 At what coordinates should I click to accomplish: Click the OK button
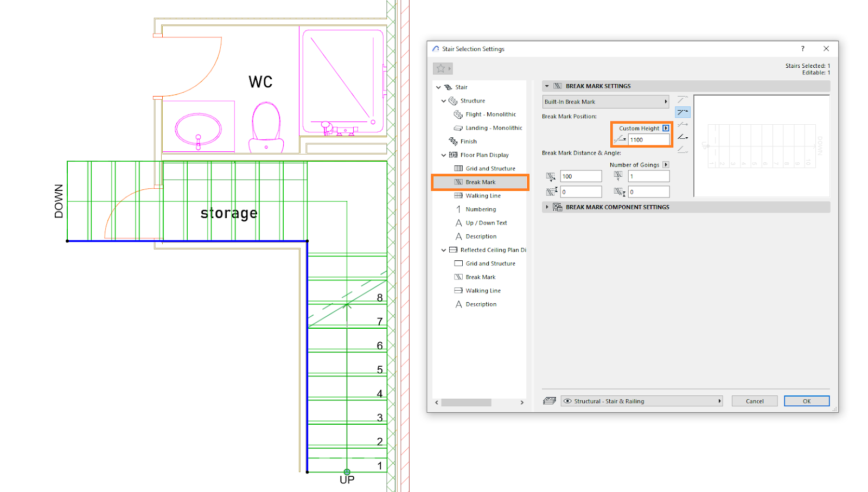click(x=807, y=401)
